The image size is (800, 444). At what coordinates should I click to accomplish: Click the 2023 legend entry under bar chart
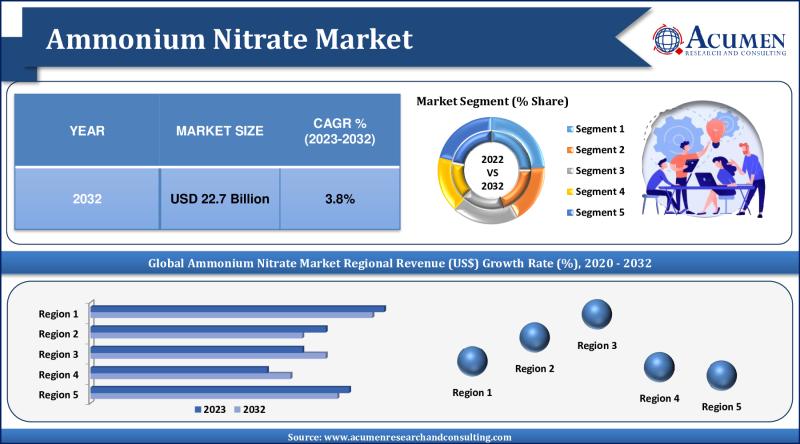coord(208,409)
